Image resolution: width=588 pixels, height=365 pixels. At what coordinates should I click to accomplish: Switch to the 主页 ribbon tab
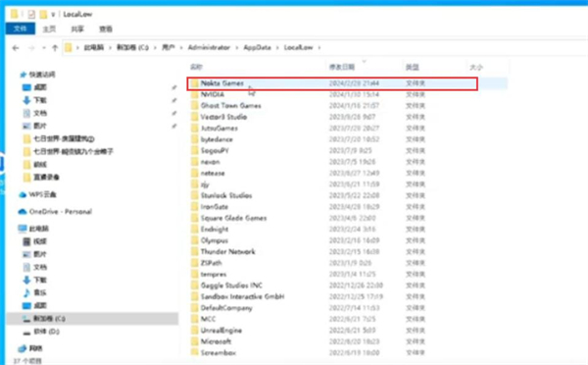pos(49,28)
